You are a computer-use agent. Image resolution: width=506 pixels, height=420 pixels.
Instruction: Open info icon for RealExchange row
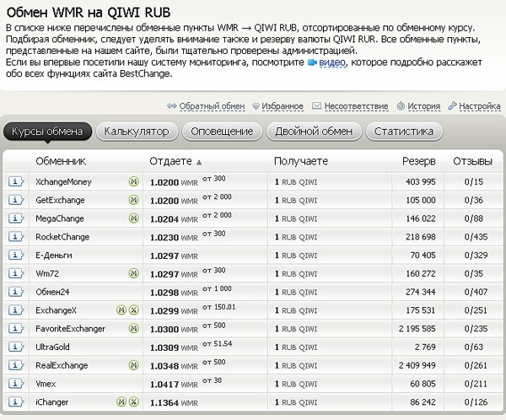coord(16,365)
